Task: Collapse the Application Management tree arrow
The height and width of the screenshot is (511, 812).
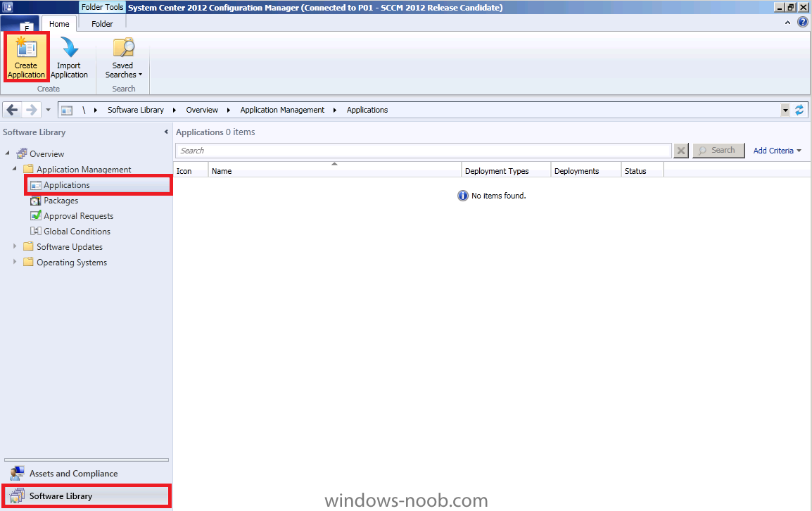Action: pos(15,168)
